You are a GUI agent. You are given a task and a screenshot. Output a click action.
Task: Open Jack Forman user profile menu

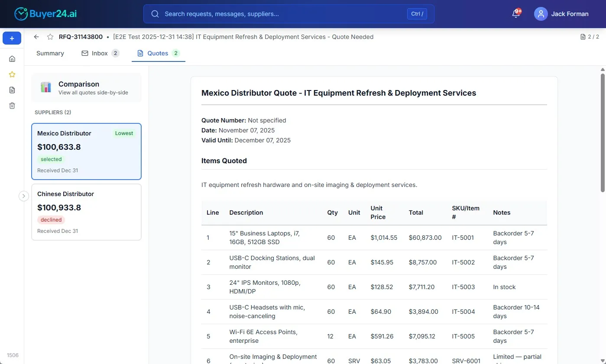click(x=561, y=14)
